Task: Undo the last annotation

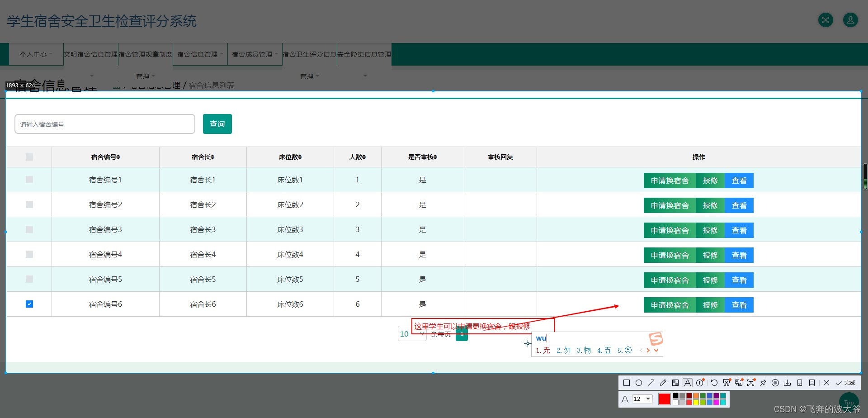Action: [714, 383]
